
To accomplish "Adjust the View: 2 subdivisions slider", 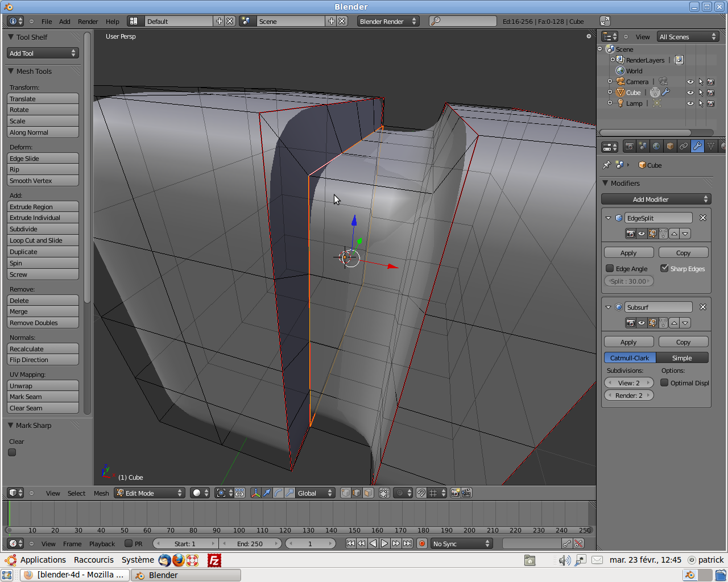I will 628,383.
